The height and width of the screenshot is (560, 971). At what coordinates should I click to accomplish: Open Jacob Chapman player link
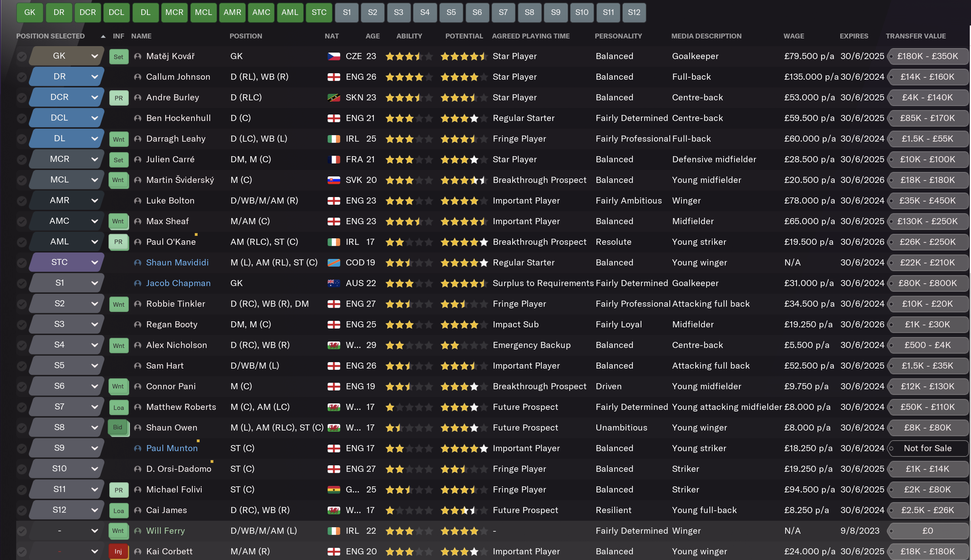[178, 283]
